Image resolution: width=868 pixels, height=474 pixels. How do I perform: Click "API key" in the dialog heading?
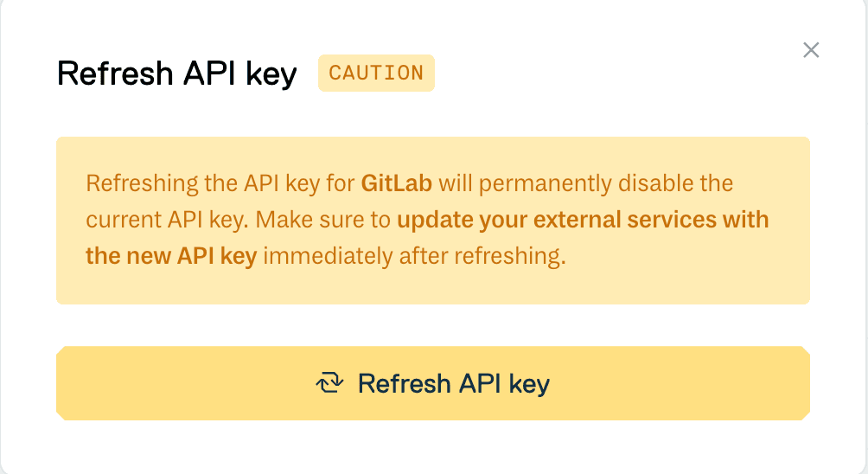(x=239, y=74)
